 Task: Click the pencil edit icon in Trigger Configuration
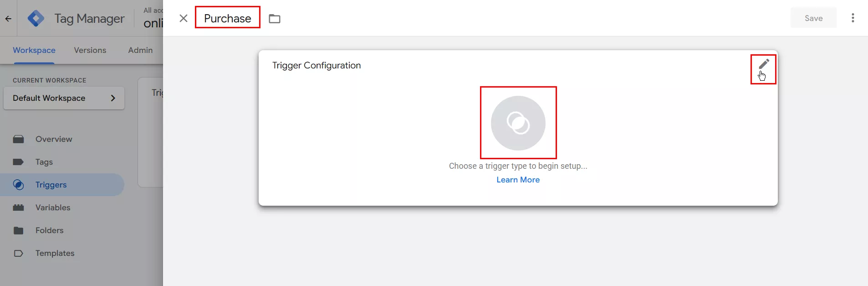(764, 64)
